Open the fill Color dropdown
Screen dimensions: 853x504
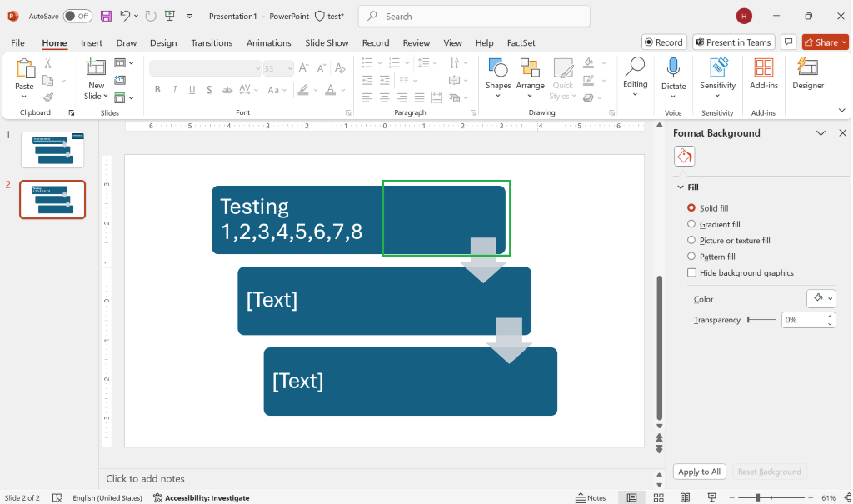821,298
